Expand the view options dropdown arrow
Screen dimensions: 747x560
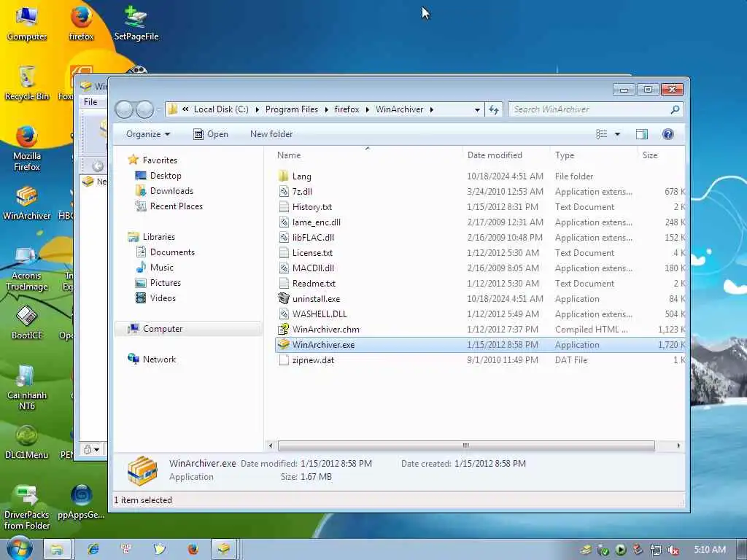[x=617, y=134]
